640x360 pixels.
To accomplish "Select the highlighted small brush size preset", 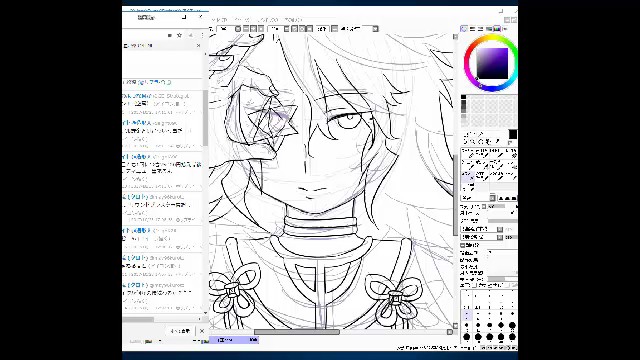I will click(467, 315).
